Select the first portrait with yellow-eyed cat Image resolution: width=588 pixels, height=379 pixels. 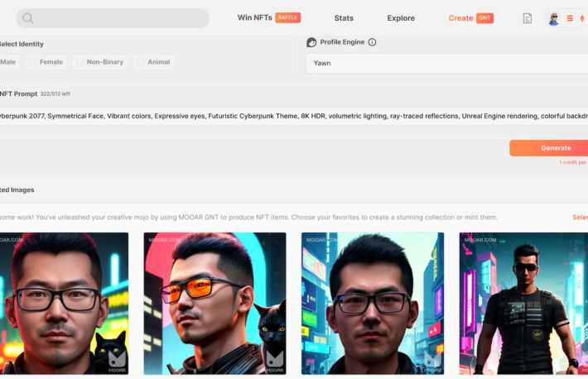tap(64, 303)
